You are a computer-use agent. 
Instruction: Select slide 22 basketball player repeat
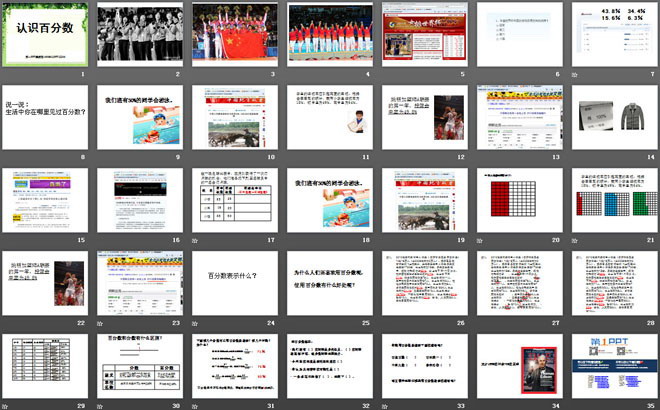coord(45,283)
